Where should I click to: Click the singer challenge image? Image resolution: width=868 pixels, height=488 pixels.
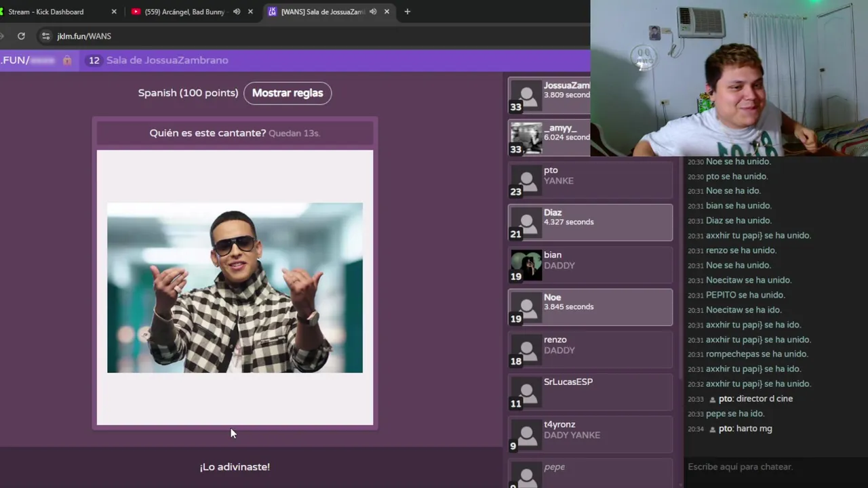point(235,287)
